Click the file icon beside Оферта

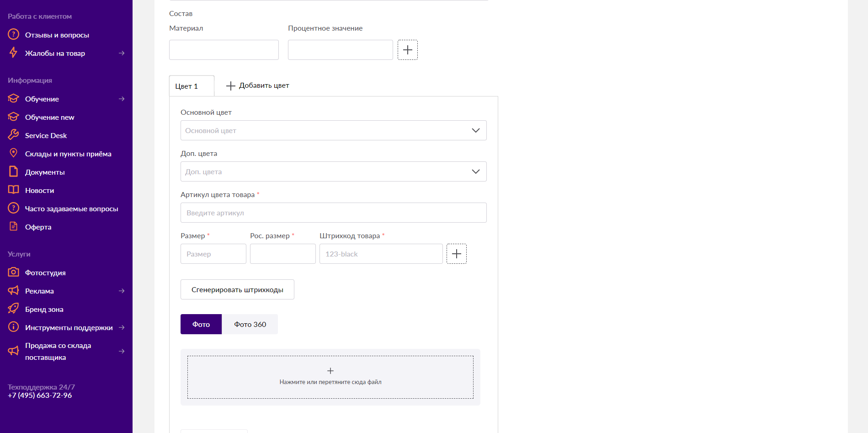[x=14, y=226]
